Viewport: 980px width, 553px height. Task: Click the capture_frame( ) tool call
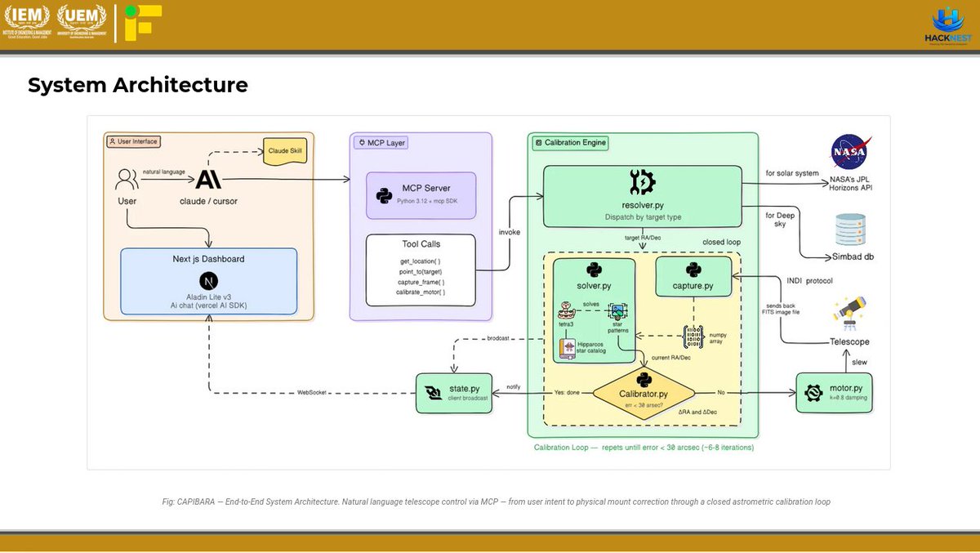coord(421,281)
